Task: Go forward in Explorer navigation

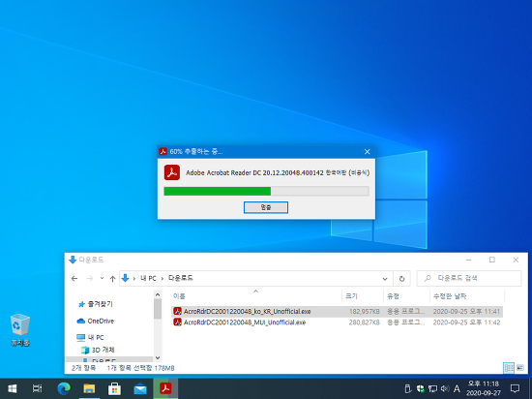Action: click(90, 279)
